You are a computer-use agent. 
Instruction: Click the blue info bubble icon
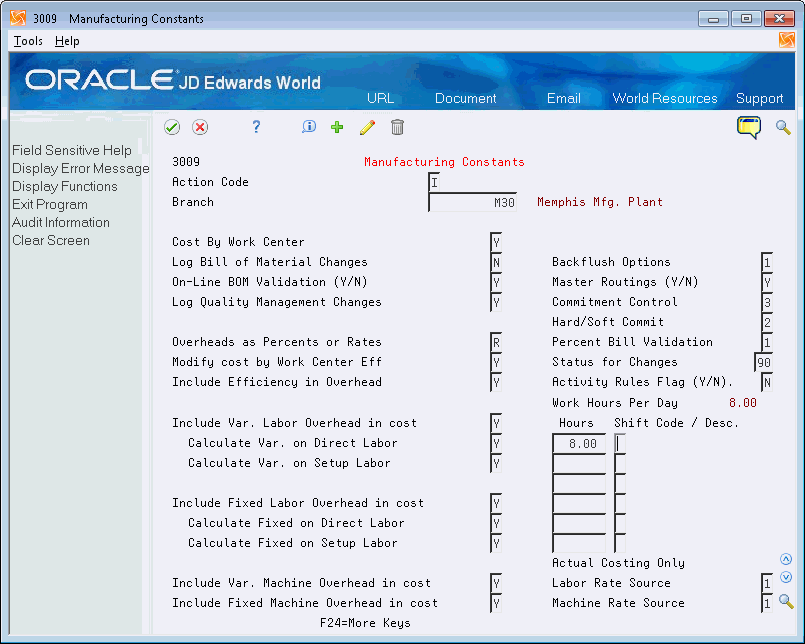[309, 126]
